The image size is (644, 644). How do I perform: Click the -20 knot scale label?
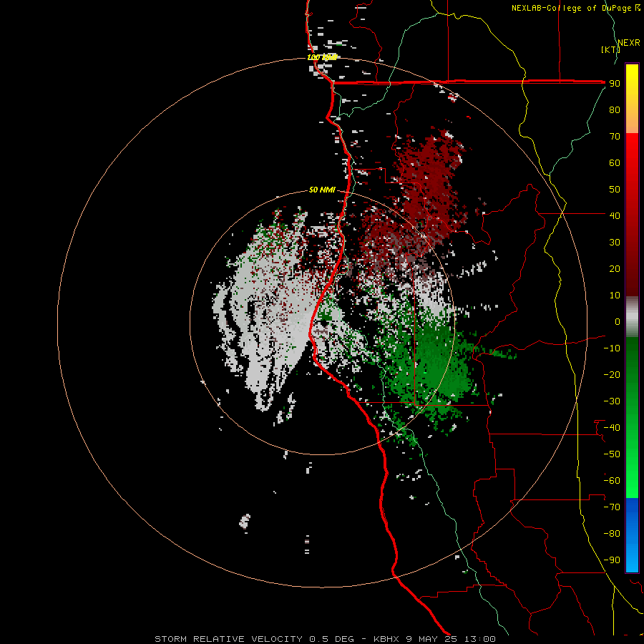point(612,375)
